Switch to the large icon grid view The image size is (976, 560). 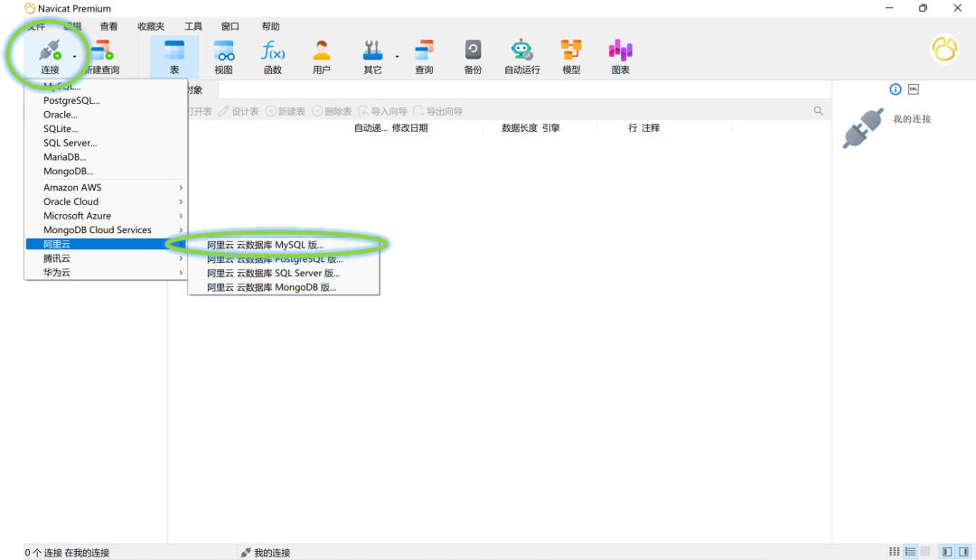(894, 552)
